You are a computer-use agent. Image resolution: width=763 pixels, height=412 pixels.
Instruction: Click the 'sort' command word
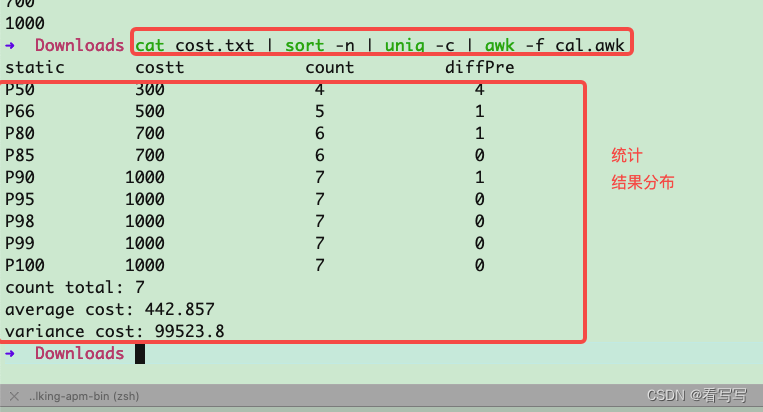[x=305, y=45]
